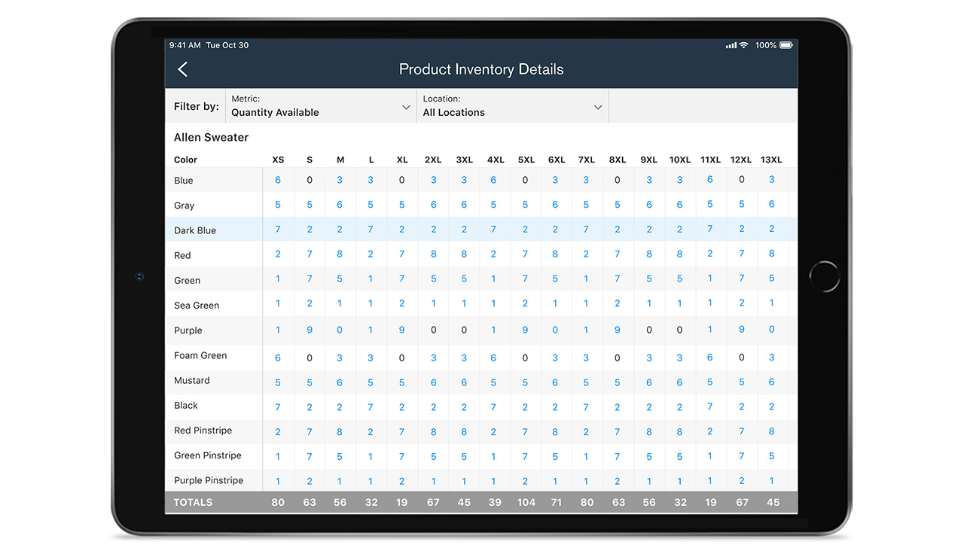The height and width of the screenshot is (560, 964).
Task: Open Mustard 13XL quantity 6
Action: [x=772, y=382]
